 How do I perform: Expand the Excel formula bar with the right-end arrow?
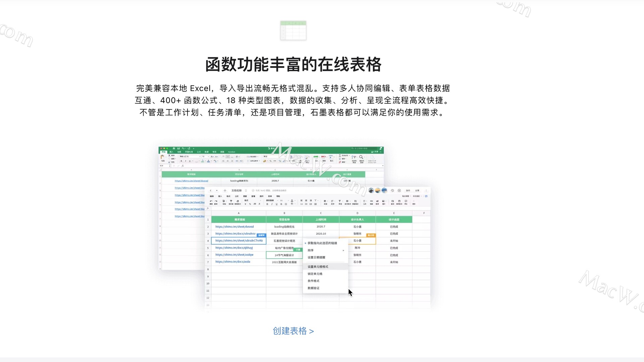point(383,166)
